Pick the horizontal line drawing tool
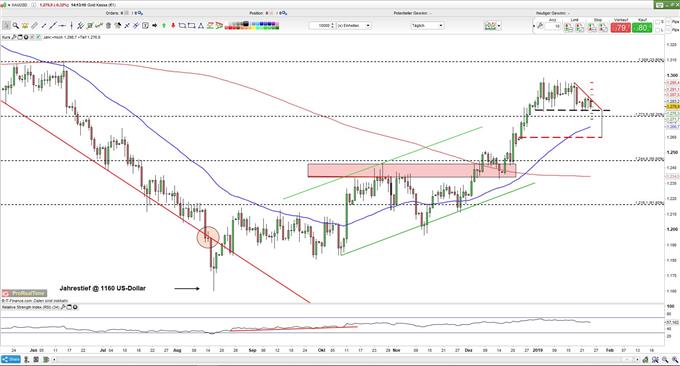The height and width of the screenshot is (366, 680). click(62, 26)
